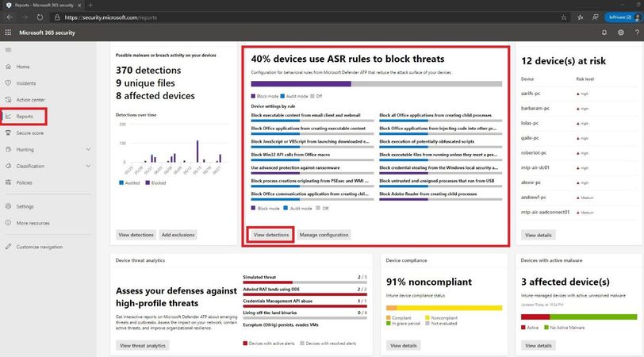Open a new browser tab
The image size is (644, 357).
click(x=90, y=5)
